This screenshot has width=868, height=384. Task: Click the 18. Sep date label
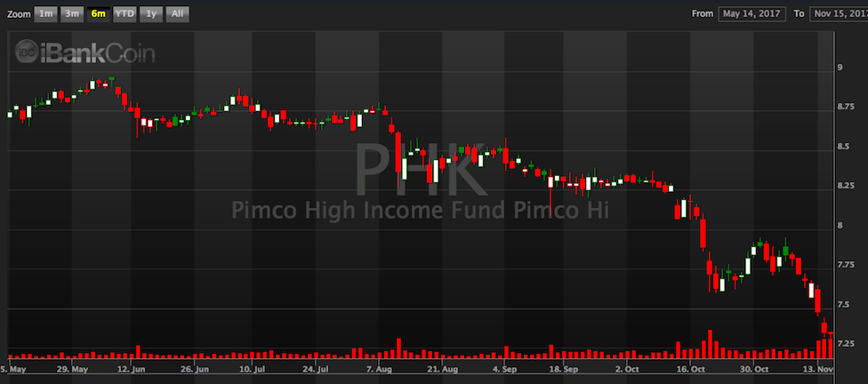click(x=564, y=369)
